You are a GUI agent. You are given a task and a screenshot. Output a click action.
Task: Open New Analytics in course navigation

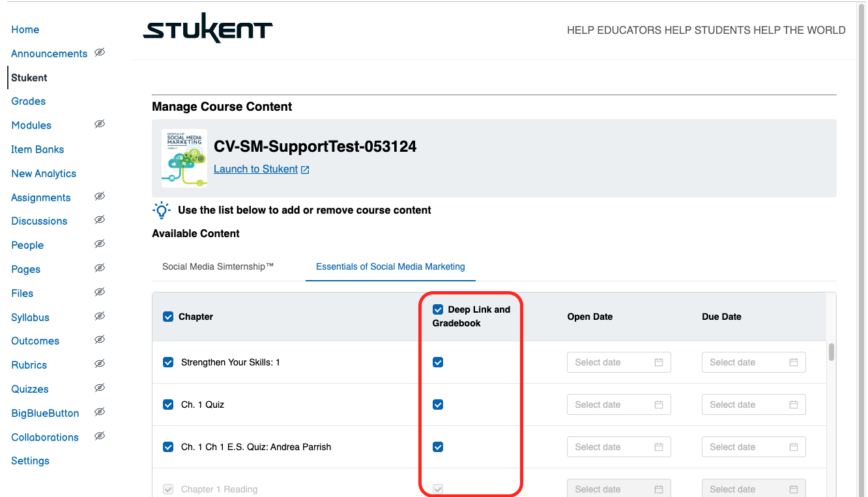44,173
